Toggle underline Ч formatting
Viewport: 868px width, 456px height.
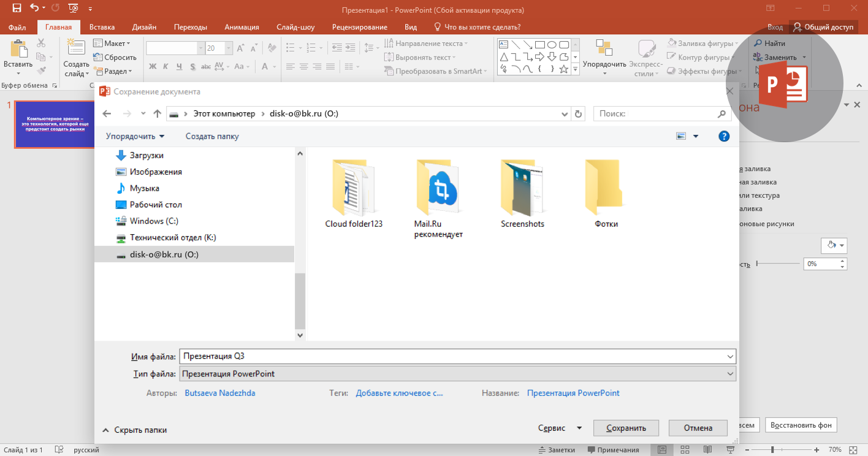pyautogui.click(x=179, y=67)
